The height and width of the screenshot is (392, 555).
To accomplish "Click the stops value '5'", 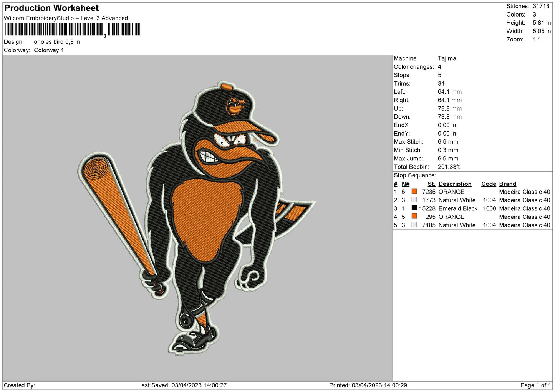I will pos(439,75).
